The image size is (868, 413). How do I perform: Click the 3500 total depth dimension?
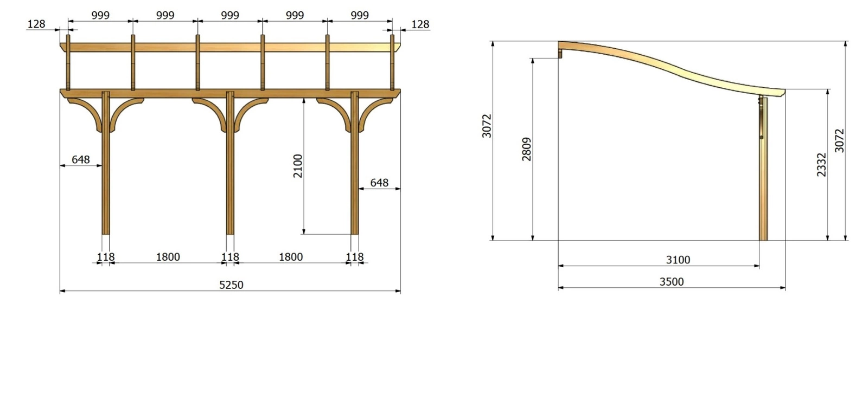click(672, 281)
